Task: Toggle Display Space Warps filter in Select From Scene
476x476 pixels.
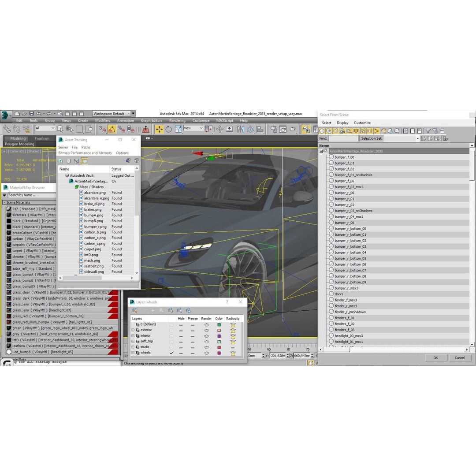Action: click(x=356, y=131)
